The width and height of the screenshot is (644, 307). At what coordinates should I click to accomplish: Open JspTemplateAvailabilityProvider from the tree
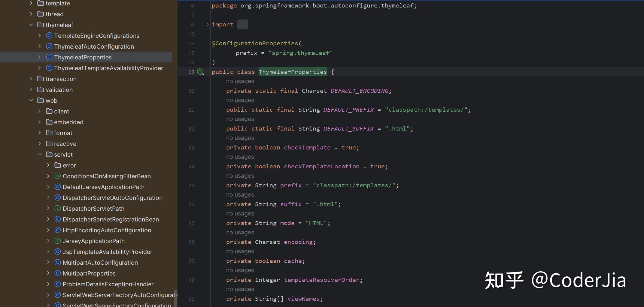coord(108,252)
